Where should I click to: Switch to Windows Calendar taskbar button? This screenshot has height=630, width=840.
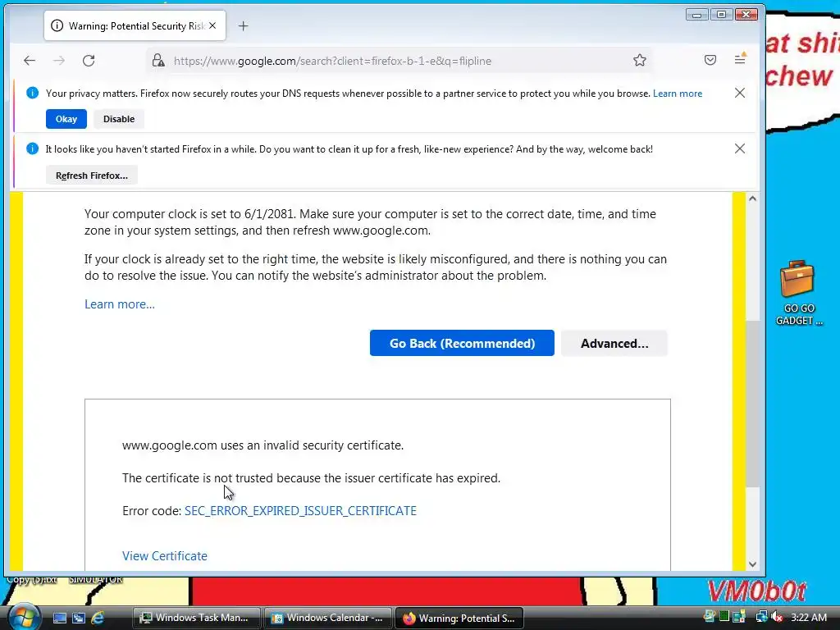click(x=328, y=619)
